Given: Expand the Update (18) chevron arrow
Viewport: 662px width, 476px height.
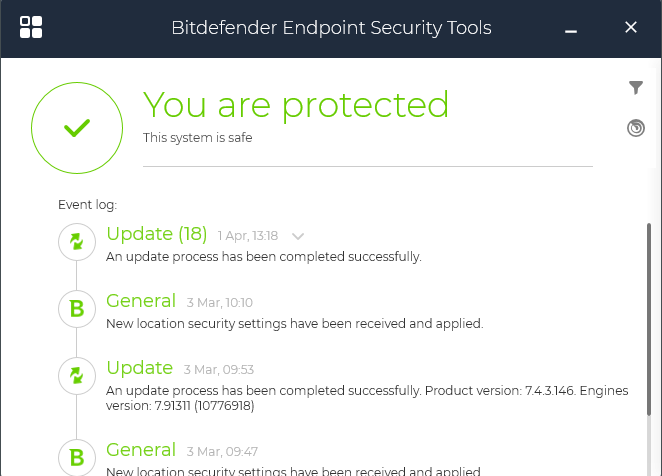Looking at the screenshot, I should (x=297, y=236).
